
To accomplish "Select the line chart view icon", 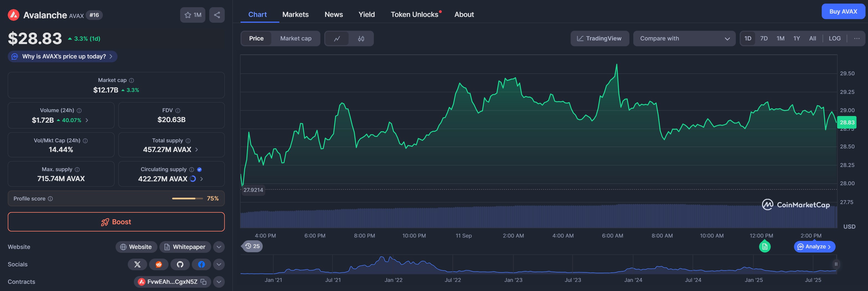I will [x=337, y=38].
